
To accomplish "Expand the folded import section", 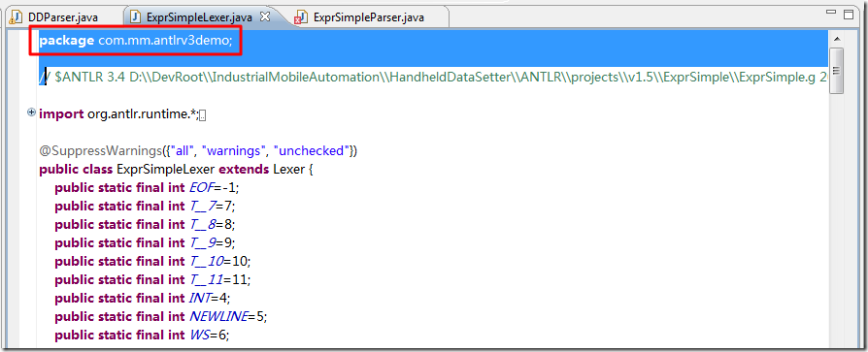I will tap(31, 112).
